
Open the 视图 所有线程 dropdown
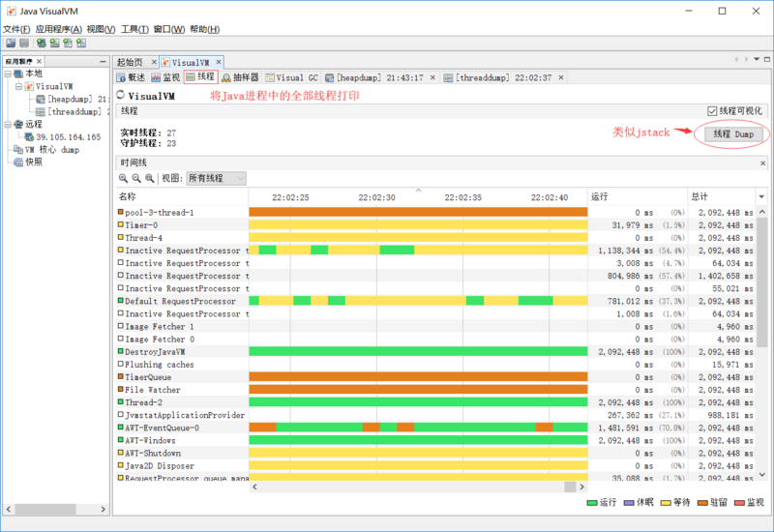coord(216,178)
